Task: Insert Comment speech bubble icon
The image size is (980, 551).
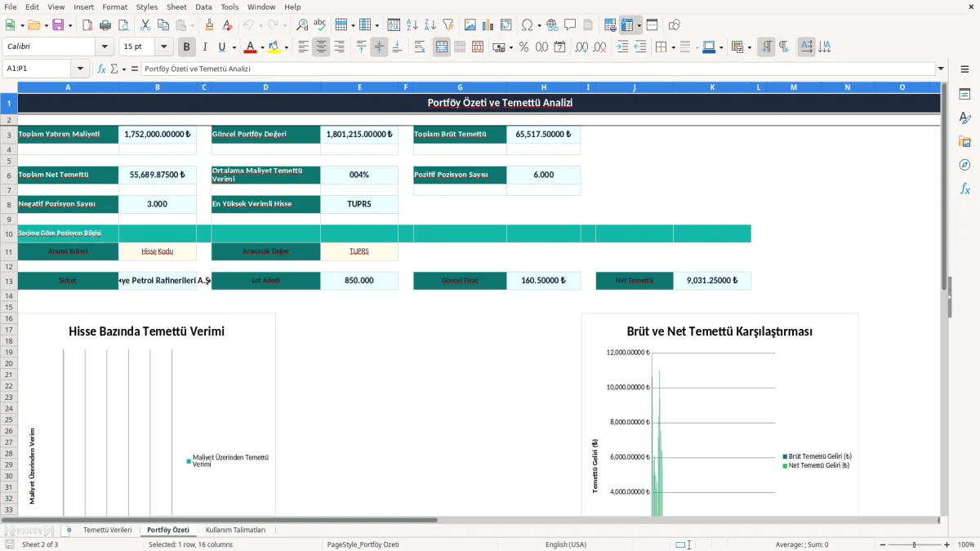Action: coord(570,25)
